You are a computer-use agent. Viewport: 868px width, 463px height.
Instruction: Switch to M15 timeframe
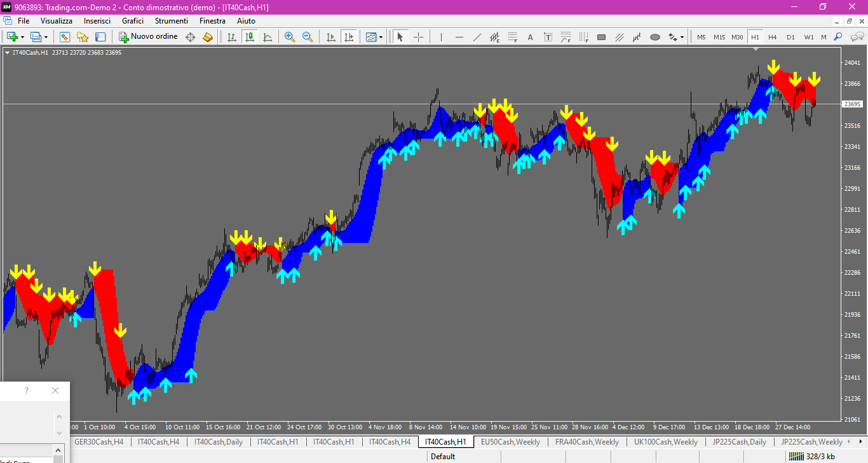point(719,37)
